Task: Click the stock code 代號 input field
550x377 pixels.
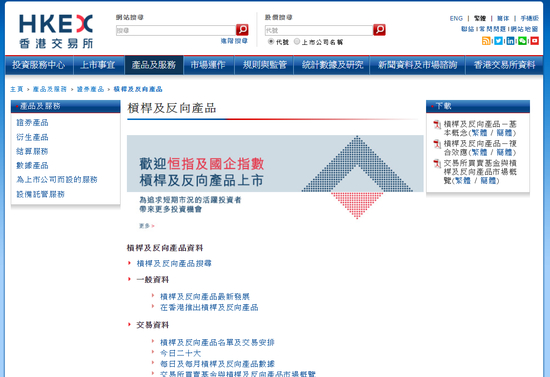Action: click(319, 31)
